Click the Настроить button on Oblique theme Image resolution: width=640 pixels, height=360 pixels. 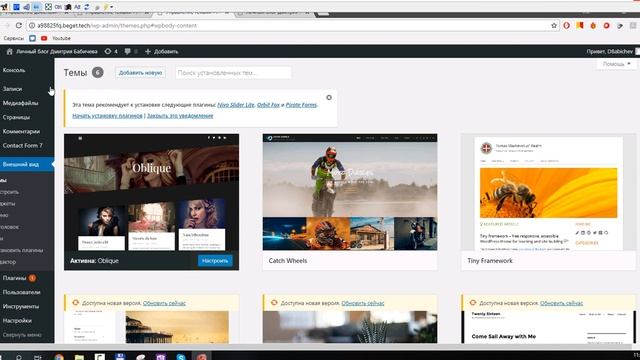click(215, 261)
